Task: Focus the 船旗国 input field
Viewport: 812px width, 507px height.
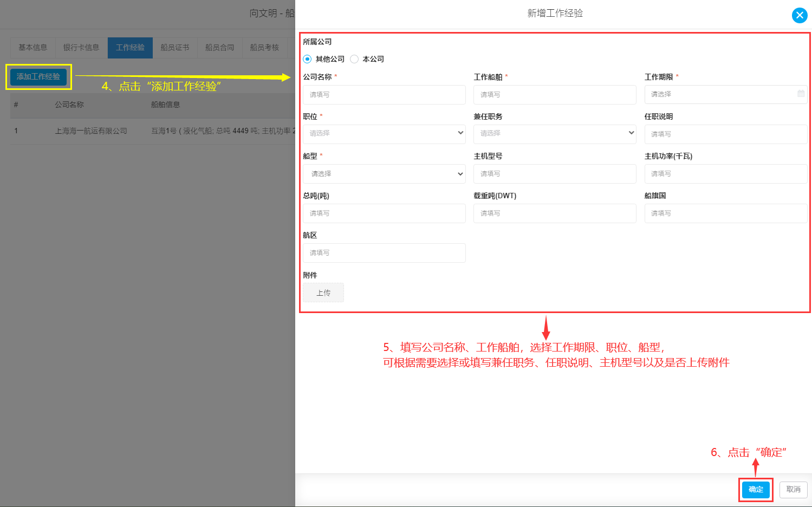Action: [725, 213]
